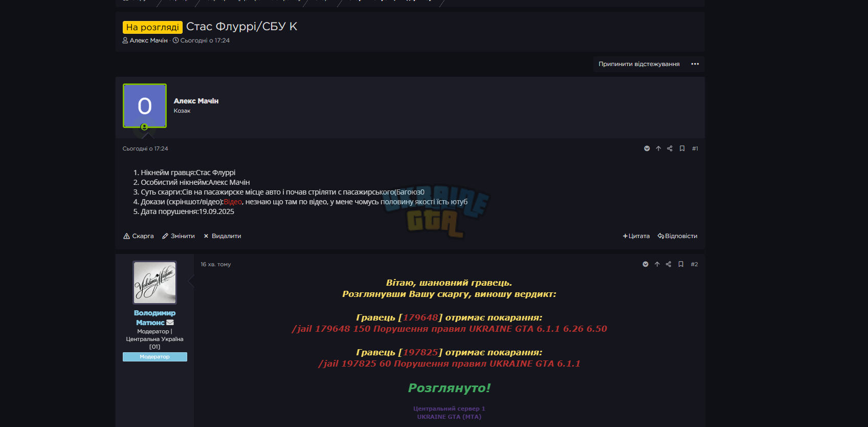Click 'Центральний сервер 1' signature text

pos(449,409)
